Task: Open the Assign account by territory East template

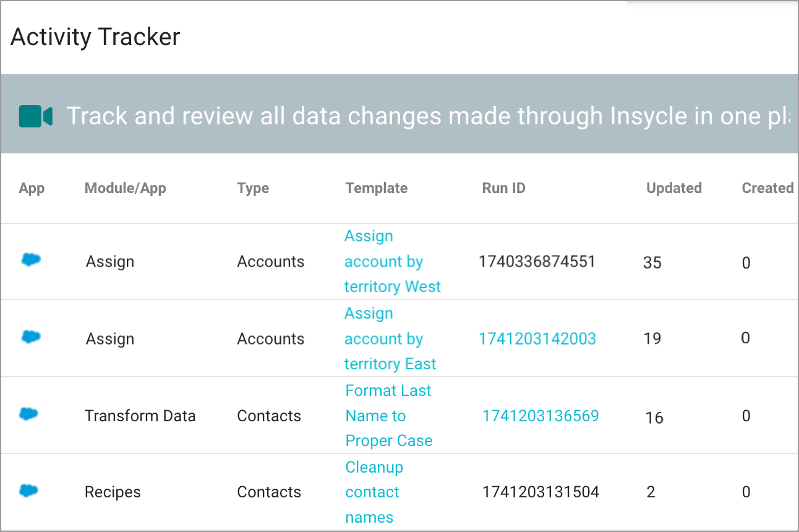Action: pyautogui.click(x=390, y=338)
